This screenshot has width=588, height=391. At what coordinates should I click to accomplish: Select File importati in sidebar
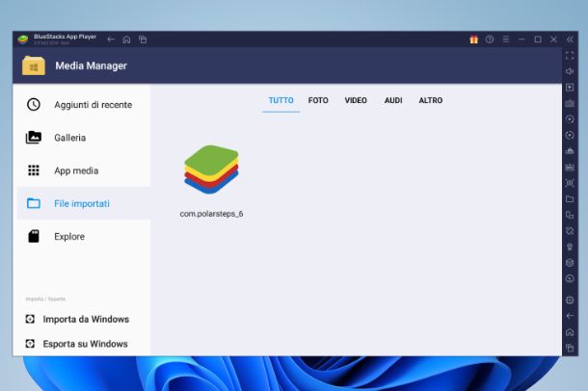pyautogui.click(x=84, y=203)
